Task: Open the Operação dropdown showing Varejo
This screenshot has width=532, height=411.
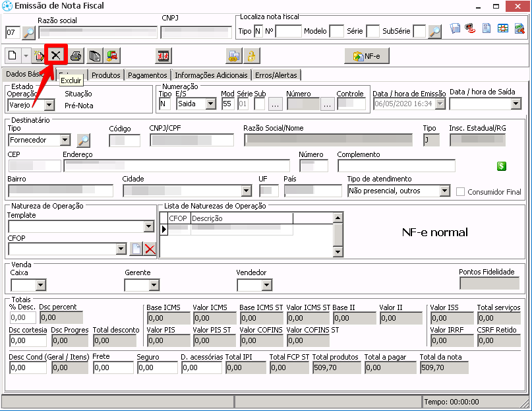Action: coord(49,105)
